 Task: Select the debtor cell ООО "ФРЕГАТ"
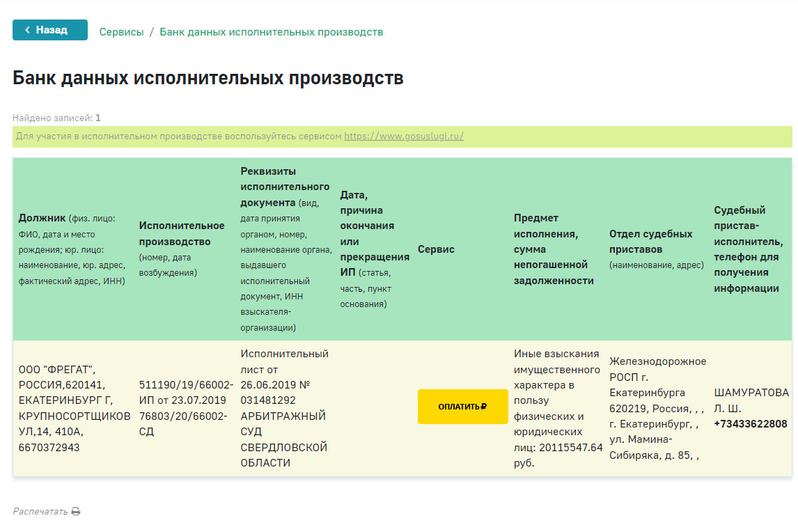(75, 408)
